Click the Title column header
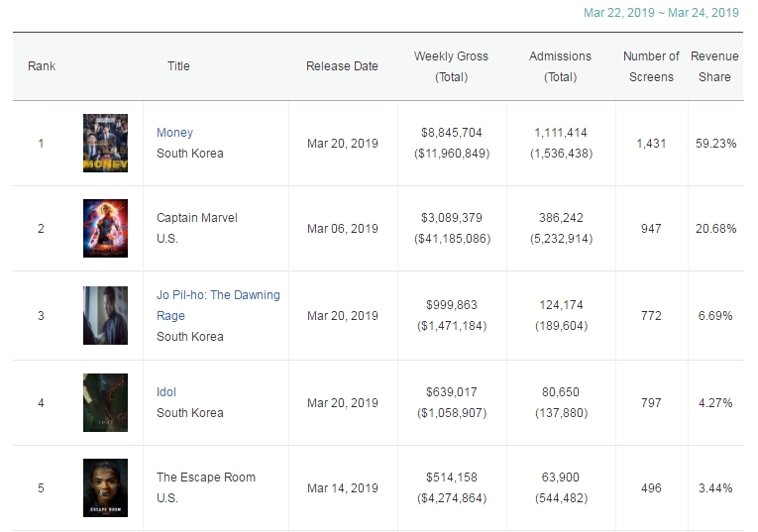Image resolution: width=758 pixels, height=532 pixels. coord(178,66)
